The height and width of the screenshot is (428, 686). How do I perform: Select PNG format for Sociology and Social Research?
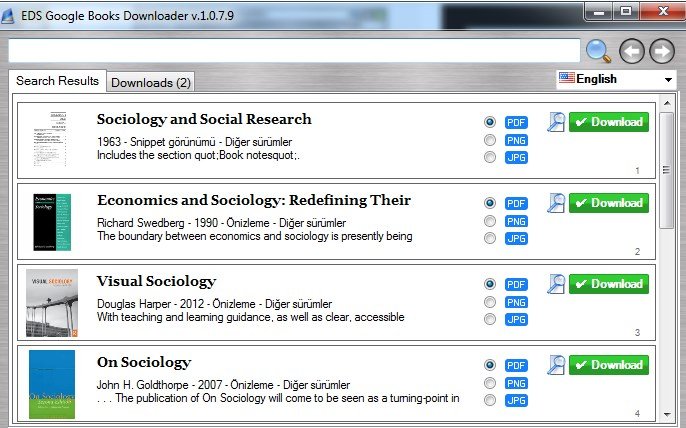pos(490,140)
